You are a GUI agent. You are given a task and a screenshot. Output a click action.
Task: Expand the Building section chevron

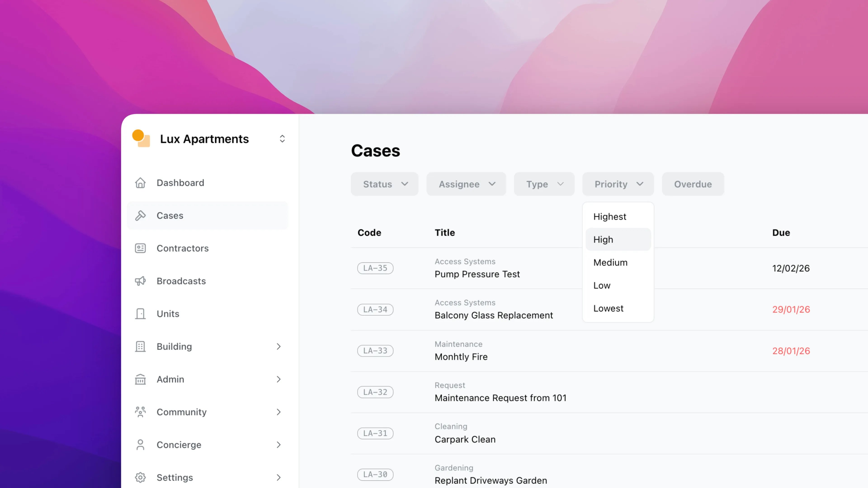coord(279,347)
